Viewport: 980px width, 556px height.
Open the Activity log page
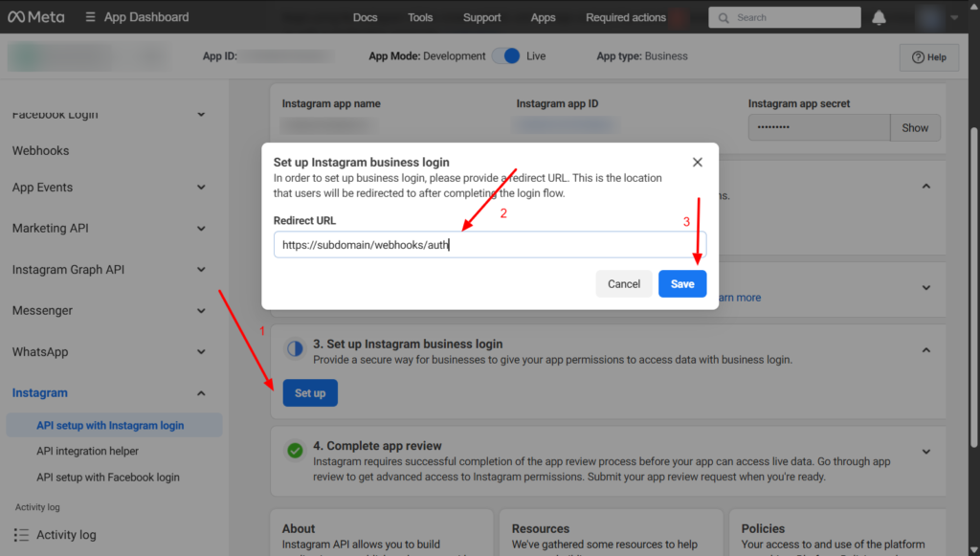point(66,535)
